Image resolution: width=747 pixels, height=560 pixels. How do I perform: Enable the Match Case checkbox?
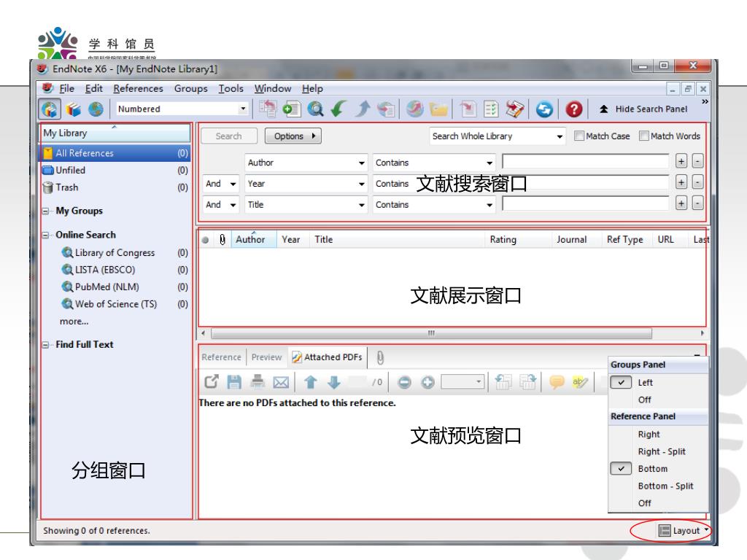pyautogui.click(x=578, y=136)
